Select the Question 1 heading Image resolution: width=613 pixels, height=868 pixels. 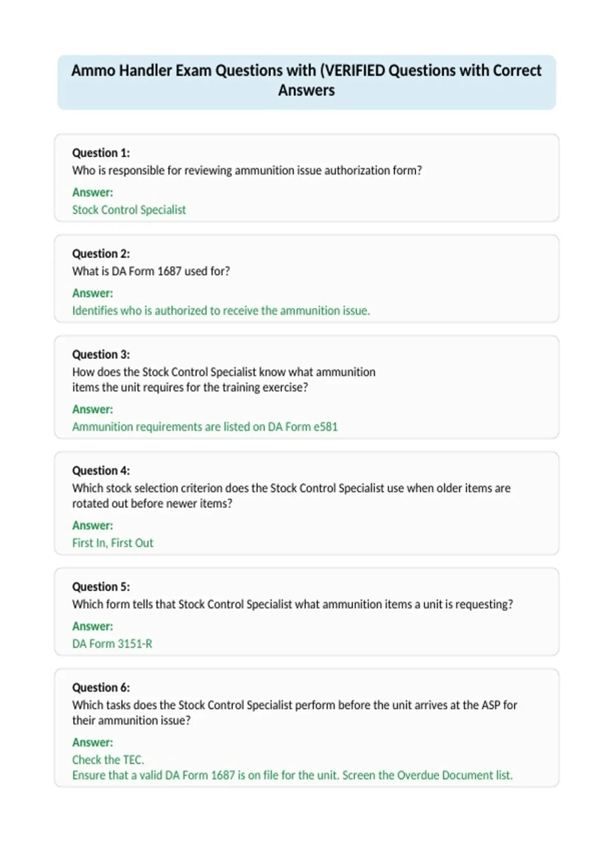point(101,153)
